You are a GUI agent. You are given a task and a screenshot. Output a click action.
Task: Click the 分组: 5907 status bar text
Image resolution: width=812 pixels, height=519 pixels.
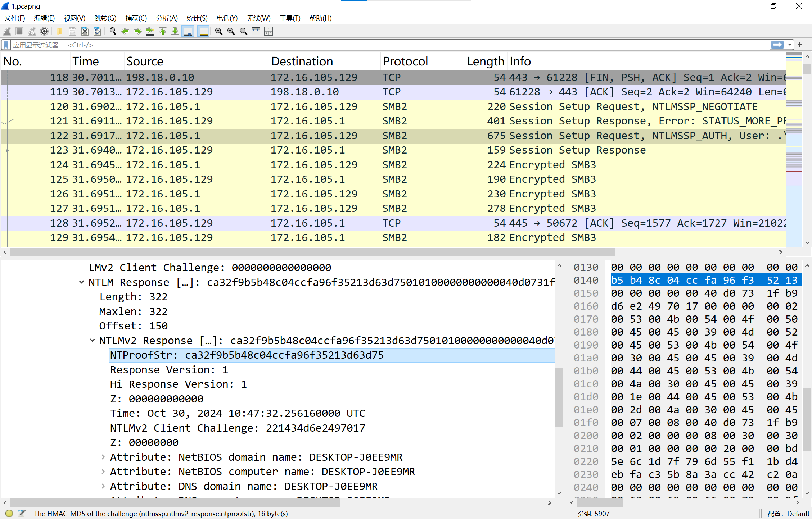[x=594, y=514]
